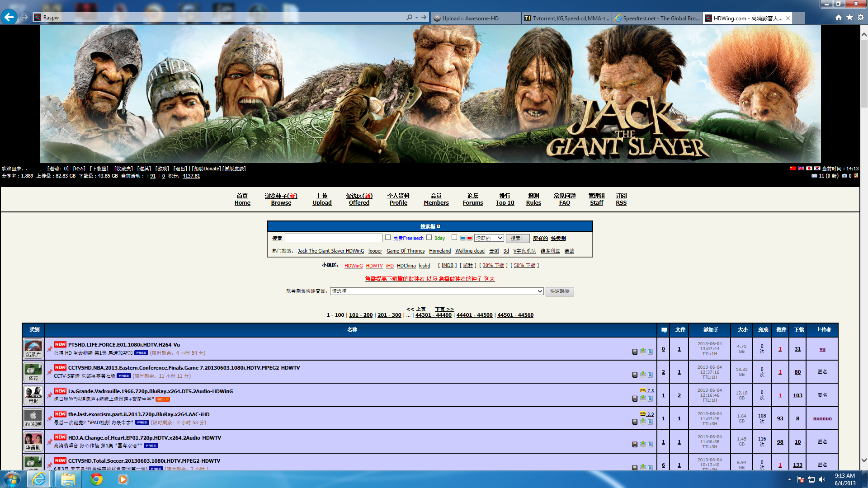
Task: Open the 活跃的 status dropdown
Action: pos(489,238)
